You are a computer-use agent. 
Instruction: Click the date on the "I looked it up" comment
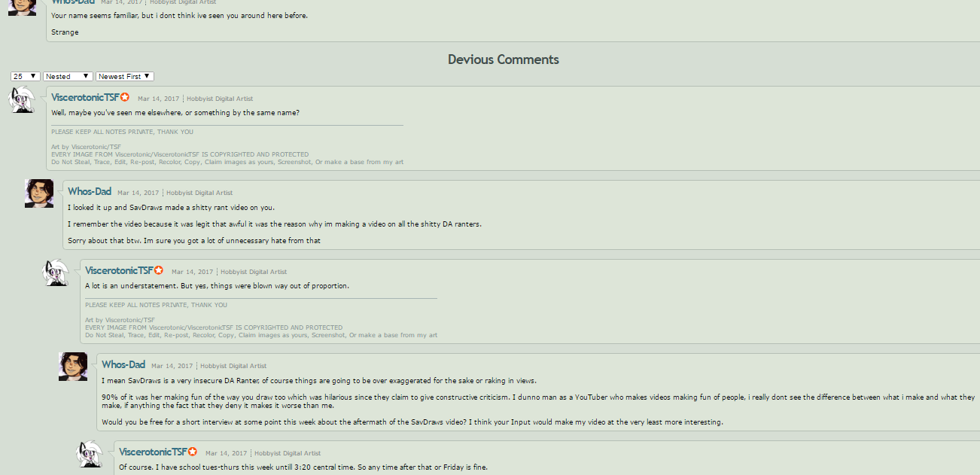tap(138, 193)
